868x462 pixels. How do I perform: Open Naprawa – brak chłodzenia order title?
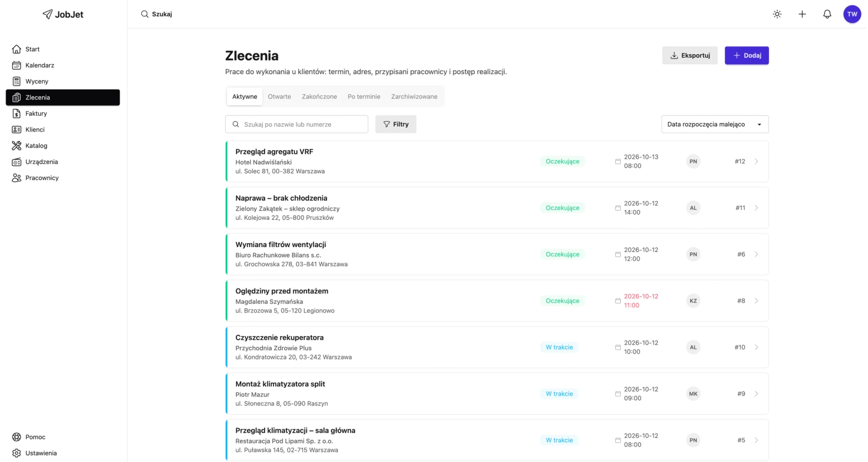click(281, 198)
